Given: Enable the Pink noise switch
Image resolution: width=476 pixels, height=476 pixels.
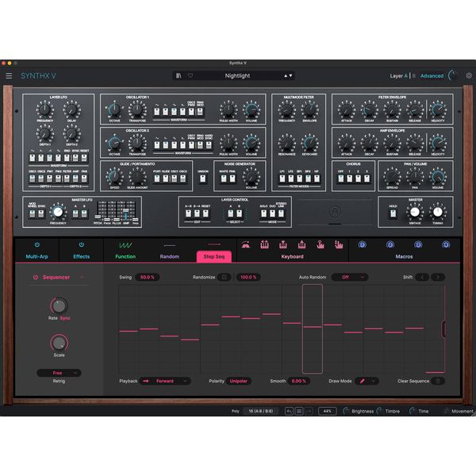Looking at the screenshot, I should (x=232, y=178).
